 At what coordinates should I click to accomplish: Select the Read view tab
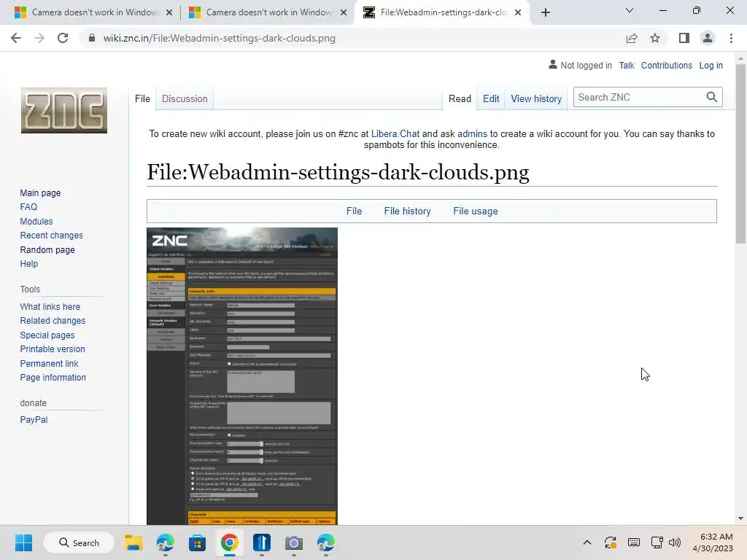point(460,98)
